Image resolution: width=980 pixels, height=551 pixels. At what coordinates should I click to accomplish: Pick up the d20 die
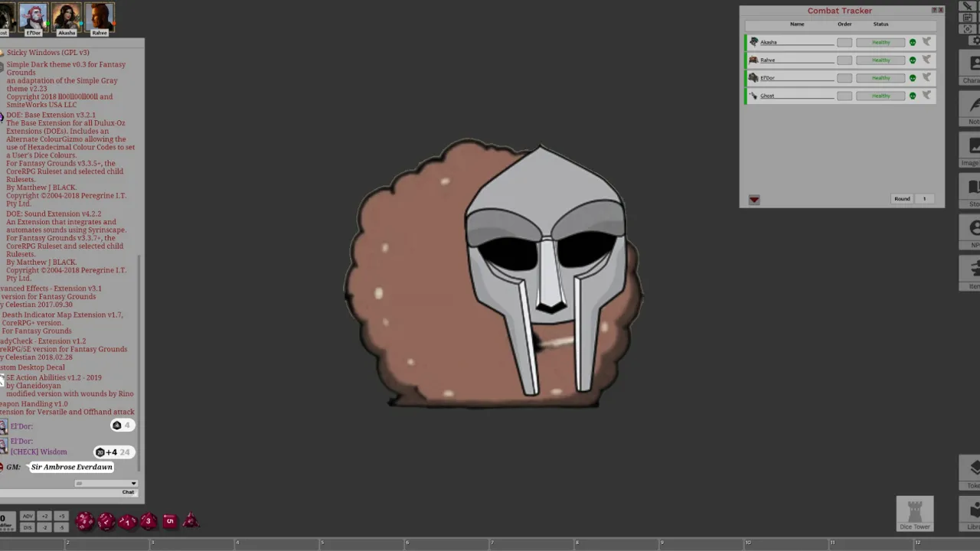point(85,522)
